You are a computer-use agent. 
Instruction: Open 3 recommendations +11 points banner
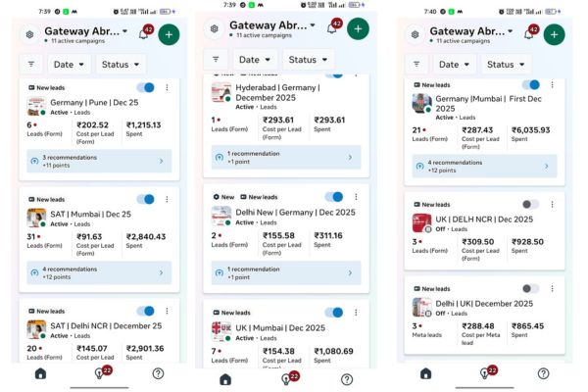pyautogui.click(x=99, y=161)
